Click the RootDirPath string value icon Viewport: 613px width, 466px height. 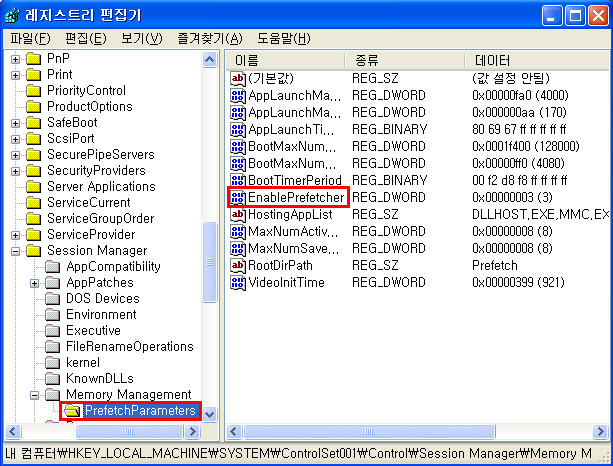tap(238, 266)
